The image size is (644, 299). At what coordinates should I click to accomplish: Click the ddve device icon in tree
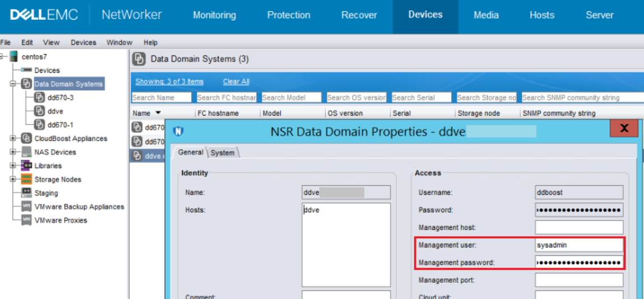coord(39,111)
